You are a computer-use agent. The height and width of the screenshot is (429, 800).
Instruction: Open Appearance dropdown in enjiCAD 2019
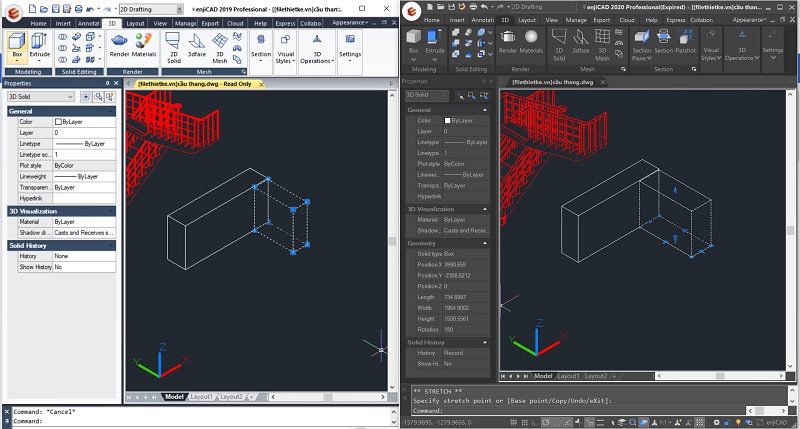click(x=350, y=22)
